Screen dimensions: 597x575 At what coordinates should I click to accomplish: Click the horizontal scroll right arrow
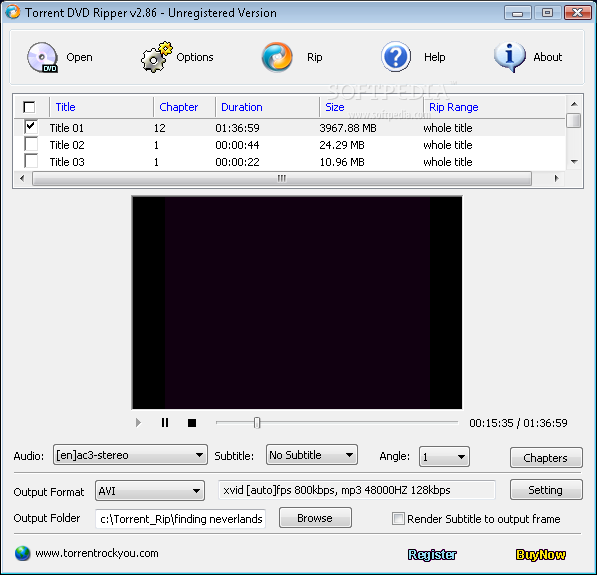tap(557, 178)
